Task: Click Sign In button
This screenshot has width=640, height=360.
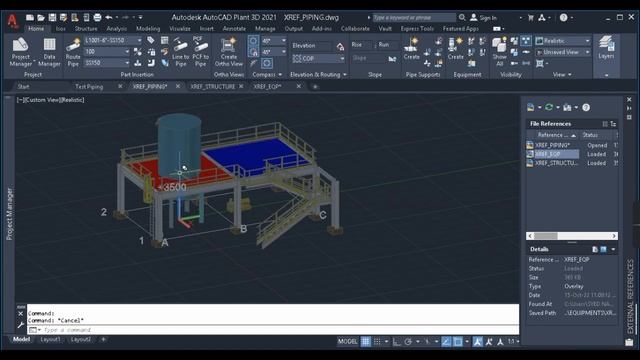Action: click(484, 18)
